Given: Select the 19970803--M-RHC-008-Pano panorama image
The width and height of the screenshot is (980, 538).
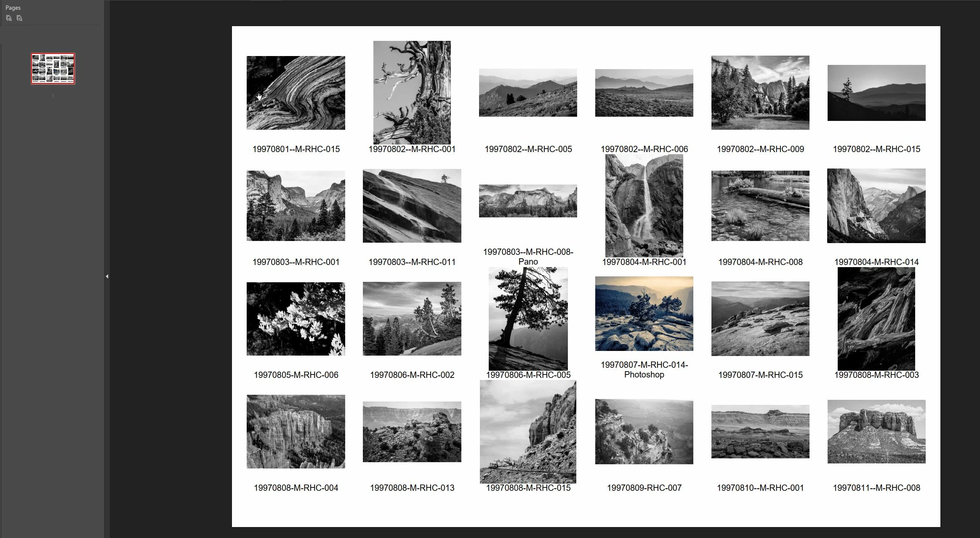Looking at the screenshot, I should [x=528, y=201].
